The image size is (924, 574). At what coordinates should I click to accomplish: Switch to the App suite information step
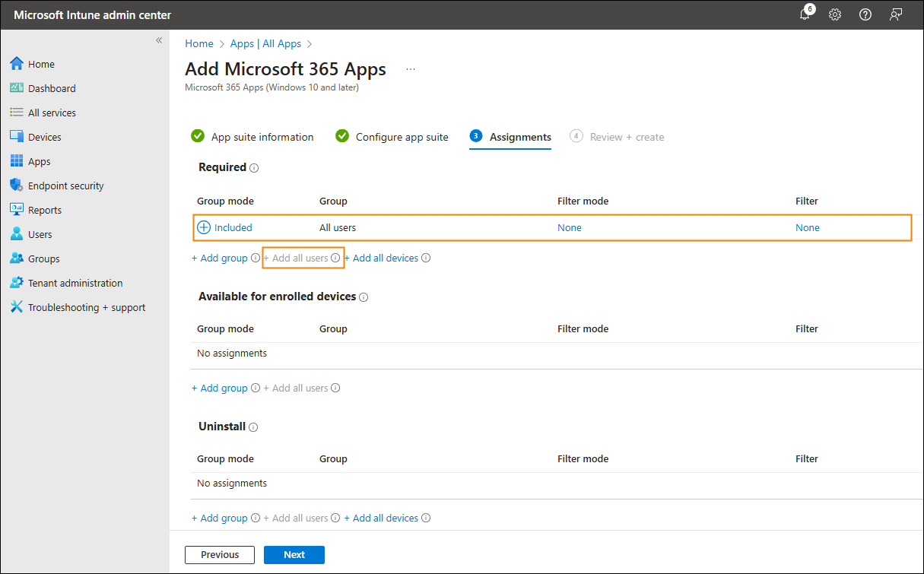(x=262, y=137)
